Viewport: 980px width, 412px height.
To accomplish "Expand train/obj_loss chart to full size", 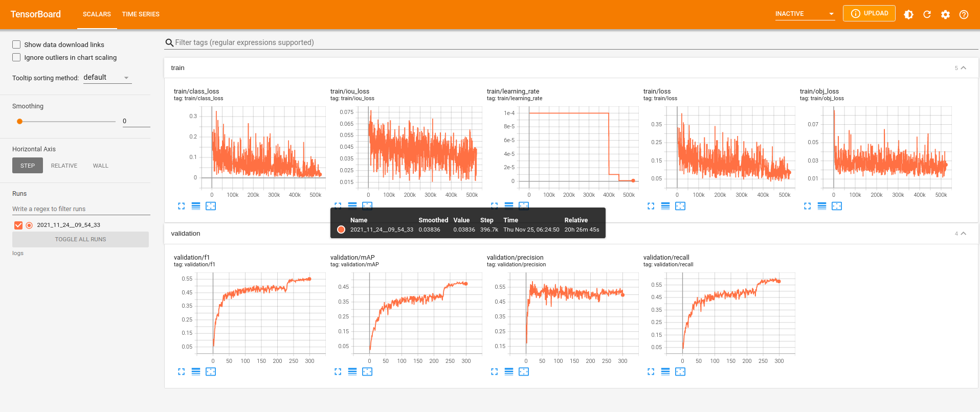I will (x=807, y=206).
